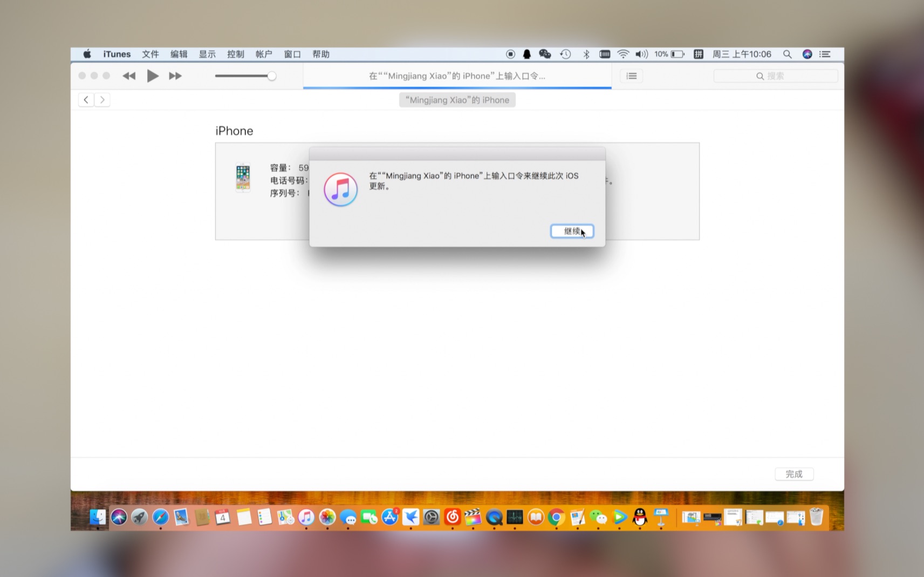Open the Trash in the Dock

coord(817,517)
